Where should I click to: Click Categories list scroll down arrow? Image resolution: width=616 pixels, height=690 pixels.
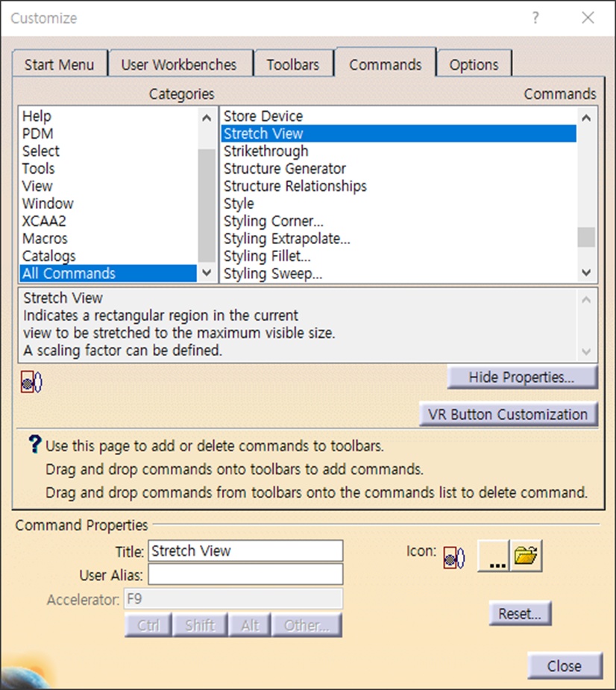coord(207,273)
